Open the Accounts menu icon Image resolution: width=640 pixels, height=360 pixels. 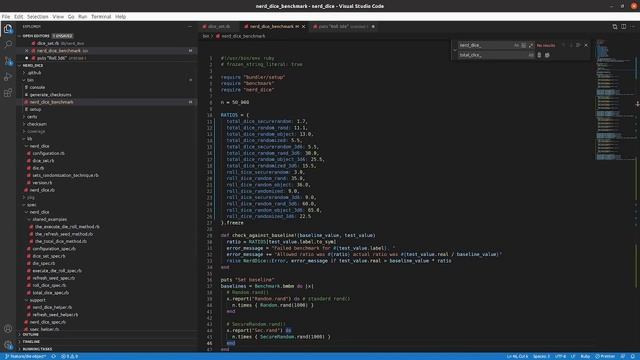pos(8,329)
